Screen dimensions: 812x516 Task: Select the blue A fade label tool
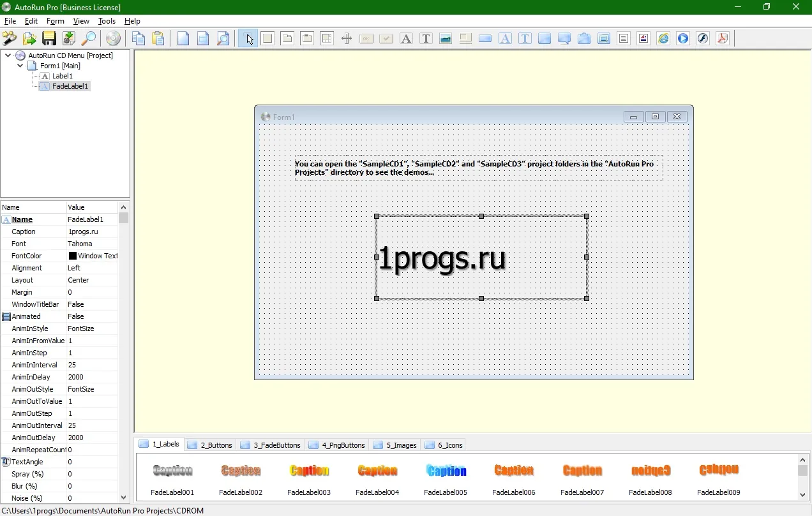[505, 38]
